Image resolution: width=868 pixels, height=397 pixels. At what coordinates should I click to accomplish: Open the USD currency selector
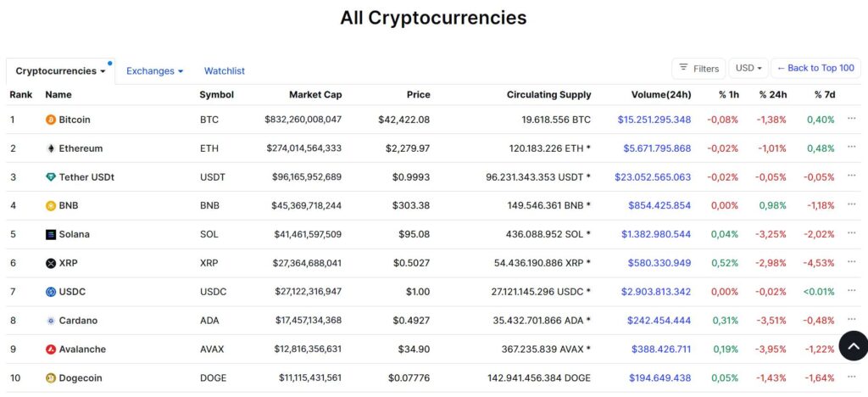coord(748,68)
